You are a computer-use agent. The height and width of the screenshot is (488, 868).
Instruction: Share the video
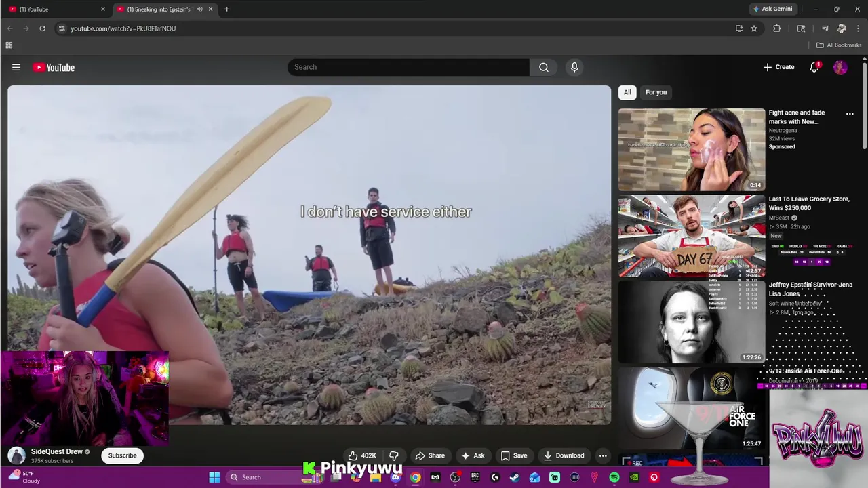click(430, 455)
